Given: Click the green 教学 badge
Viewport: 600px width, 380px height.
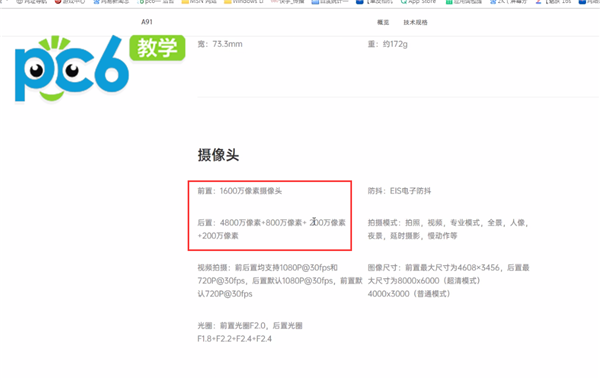Looking at the screenshot, I should point(157,48).
